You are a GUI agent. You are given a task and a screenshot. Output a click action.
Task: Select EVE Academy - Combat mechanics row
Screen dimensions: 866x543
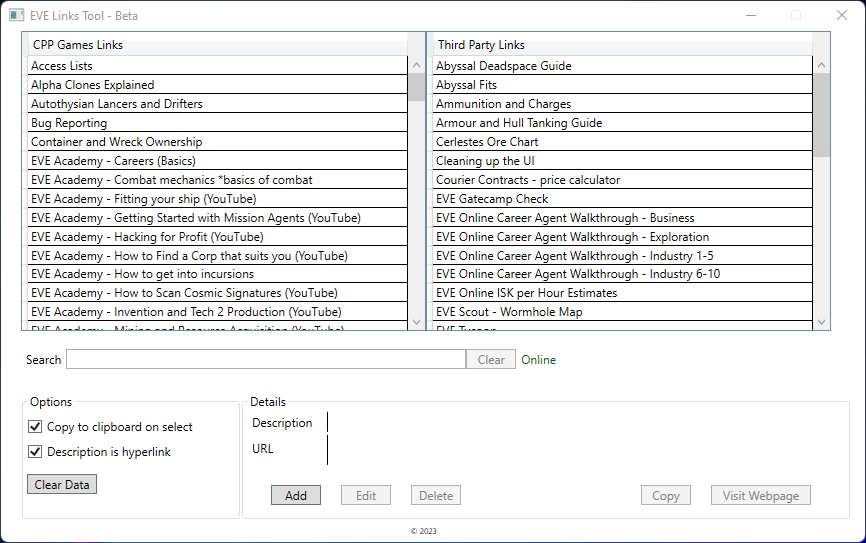coord(218,180)
